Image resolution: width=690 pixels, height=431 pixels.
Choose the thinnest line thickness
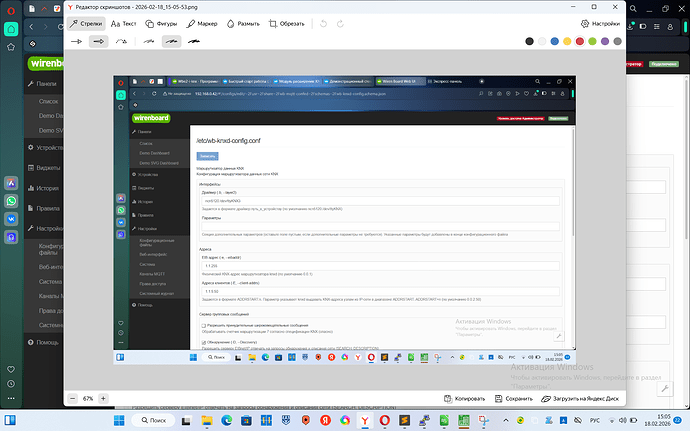(x=149, y=41)
